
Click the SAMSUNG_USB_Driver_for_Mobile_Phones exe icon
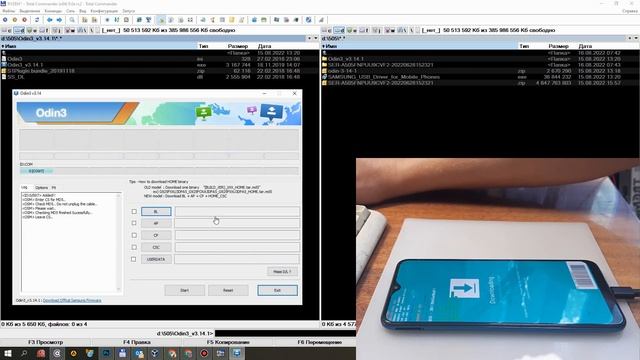(324, 77)
